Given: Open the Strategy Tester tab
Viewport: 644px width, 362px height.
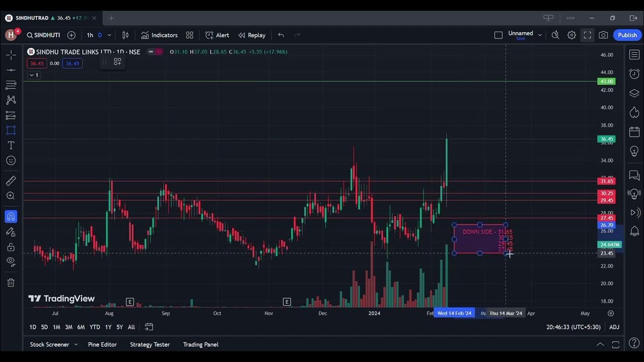Looking at the screenshot, I should [x=150, y=344].
